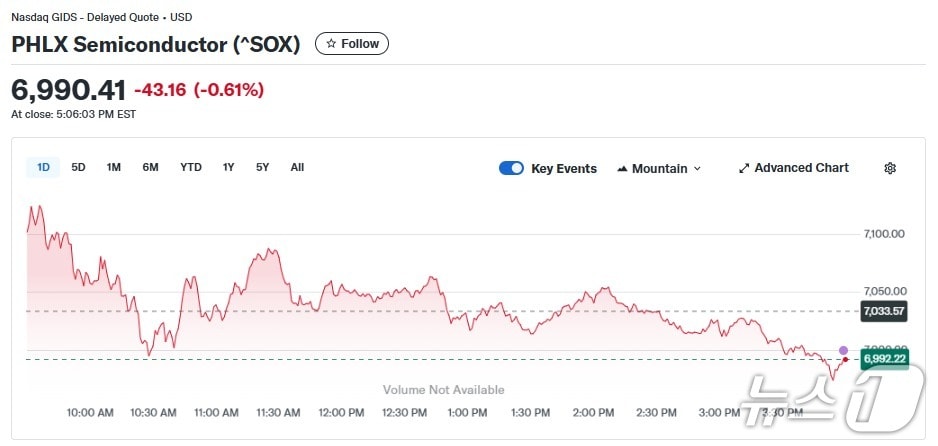
Task: Toggle the Key Events switch
Action: pyautogui.click(x=511, y=168)
